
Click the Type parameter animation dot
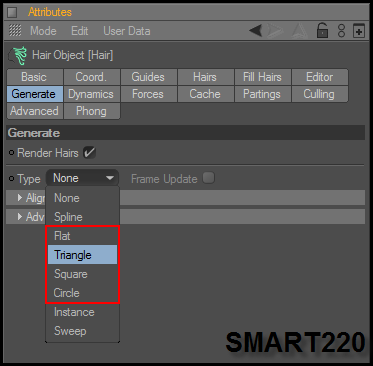(12, 179)
